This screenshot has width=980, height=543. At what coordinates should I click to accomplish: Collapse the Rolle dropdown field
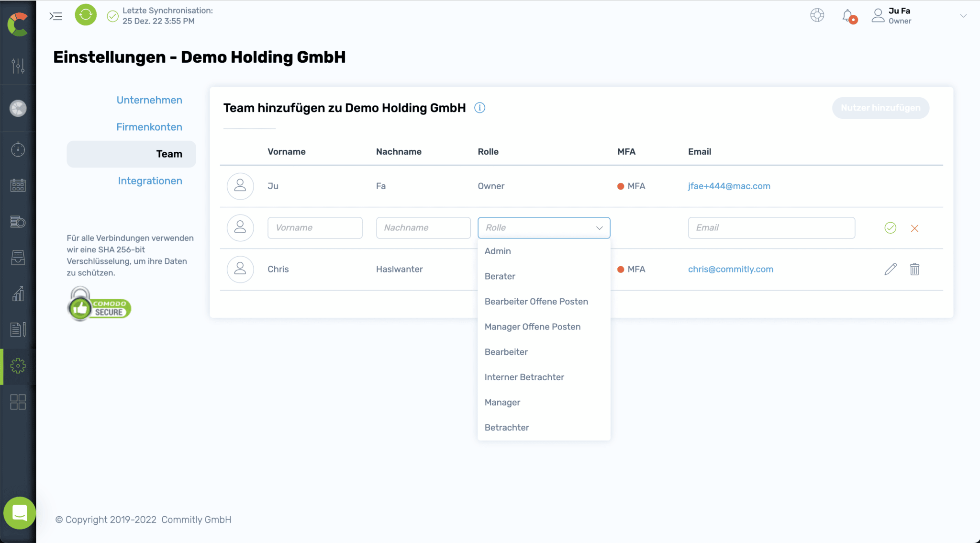point(544,228)
